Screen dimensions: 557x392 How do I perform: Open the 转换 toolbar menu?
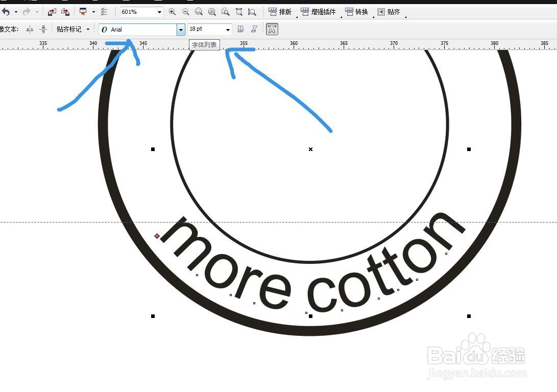(x=357, y=12)
